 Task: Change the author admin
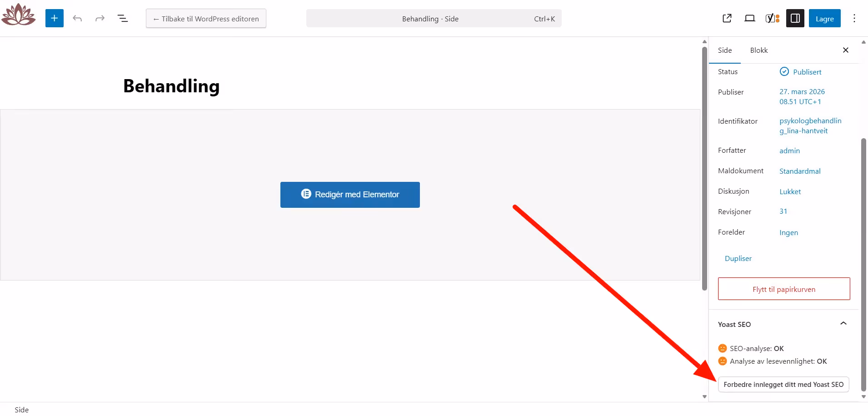(789, 150)
